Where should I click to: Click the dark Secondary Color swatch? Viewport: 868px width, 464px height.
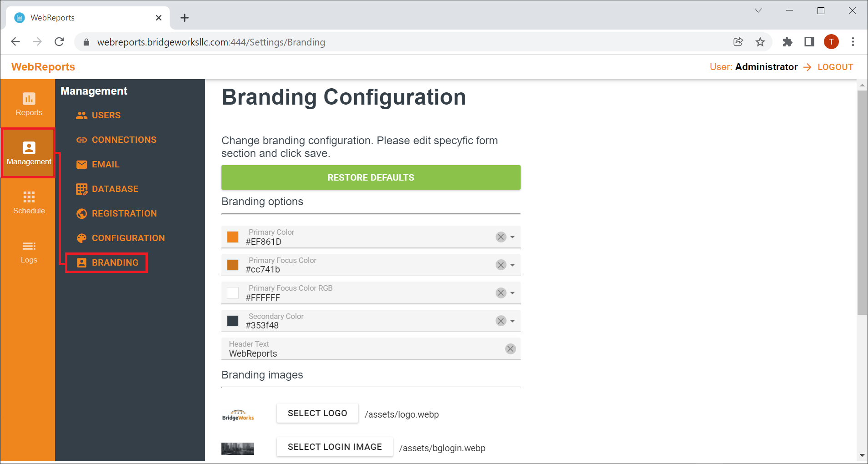233,321
